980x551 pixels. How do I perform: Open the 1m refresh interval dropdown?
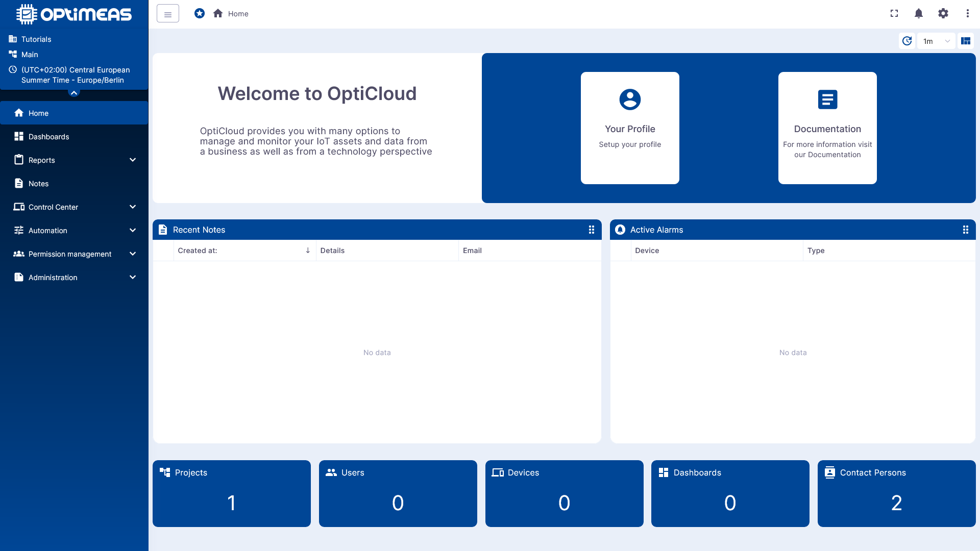click(936, 41)
